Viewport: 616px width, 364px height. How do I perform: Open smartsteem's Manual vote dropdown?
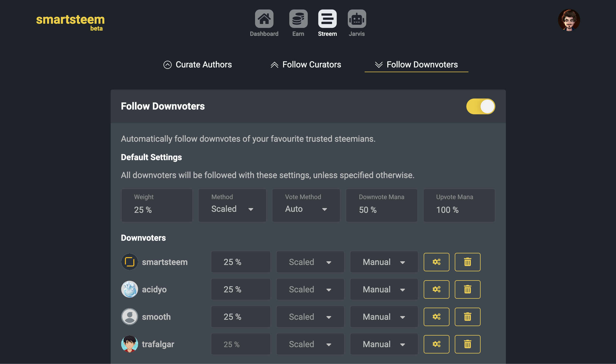click(384, 262)
